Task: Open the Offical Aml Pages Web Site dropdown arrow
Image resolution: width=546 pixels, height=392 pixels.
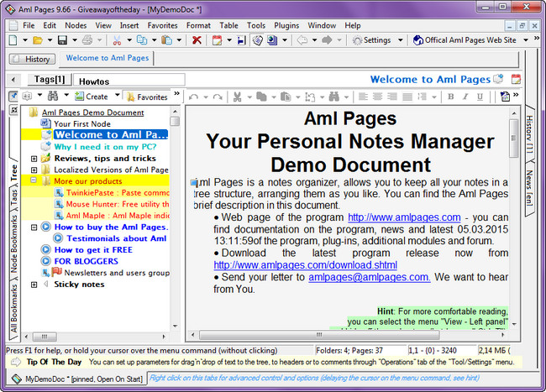Action: 526,40
